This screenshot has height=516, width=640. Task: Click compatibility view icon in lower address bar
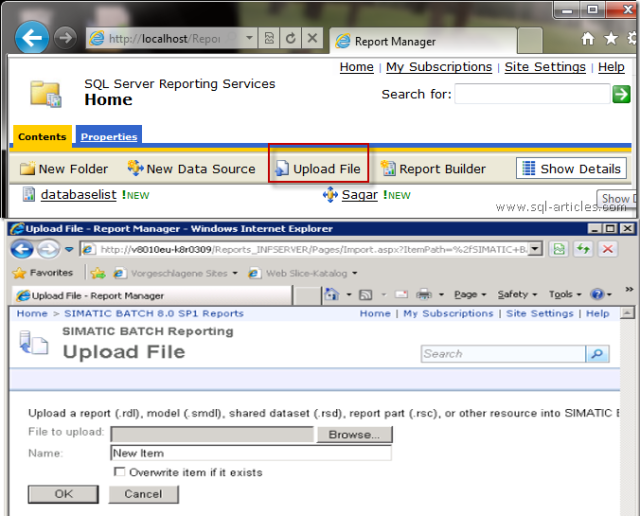(559, 249)
